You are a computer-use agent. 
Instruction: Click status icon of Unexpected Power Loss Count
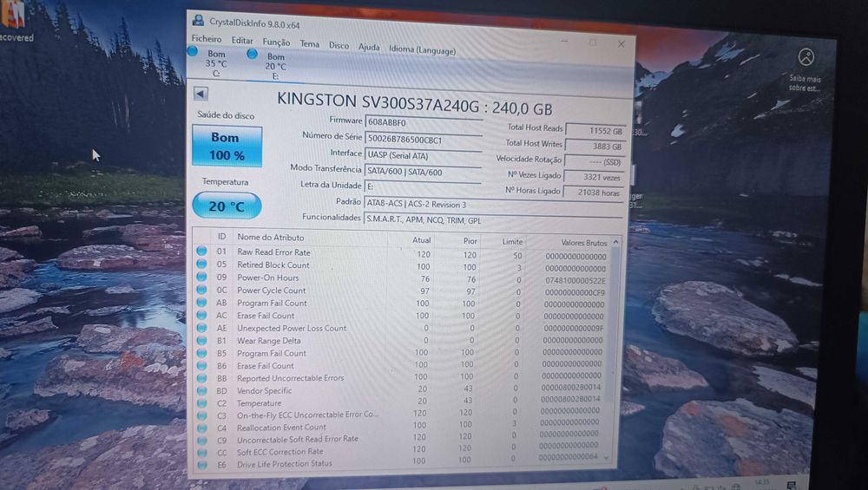201,328
